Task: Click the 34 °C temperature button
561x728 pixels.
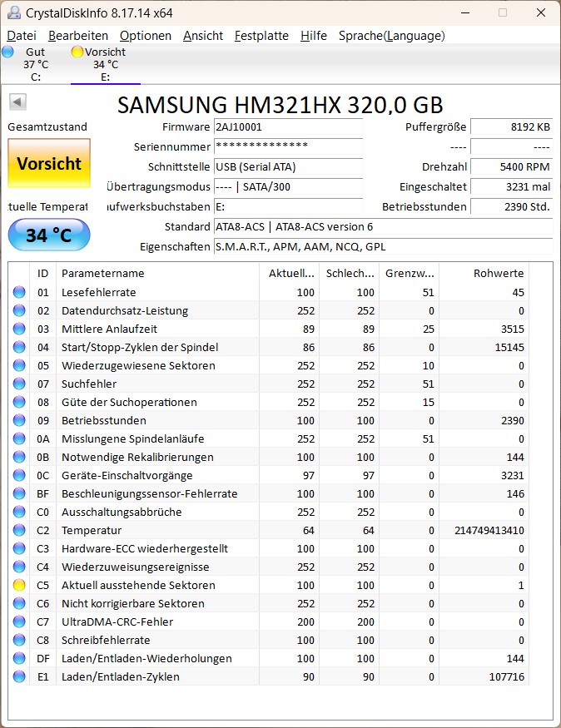Action: tap(49, 235)
